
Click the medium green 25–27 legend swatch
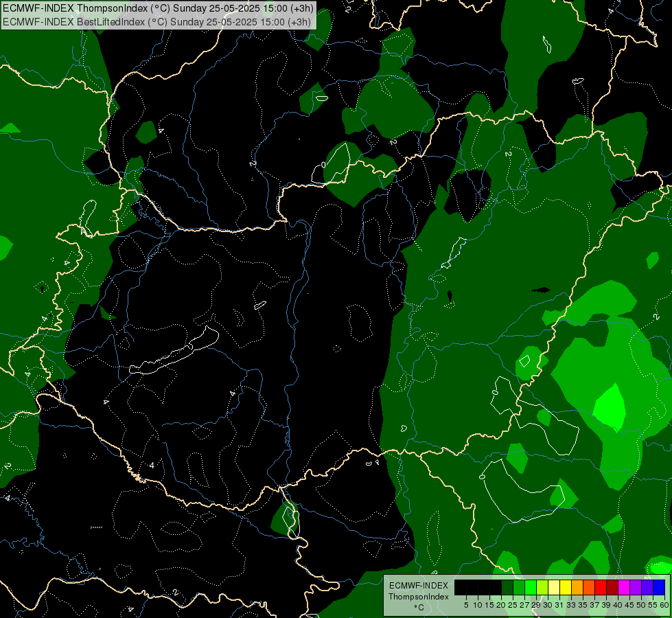(518, 588)
